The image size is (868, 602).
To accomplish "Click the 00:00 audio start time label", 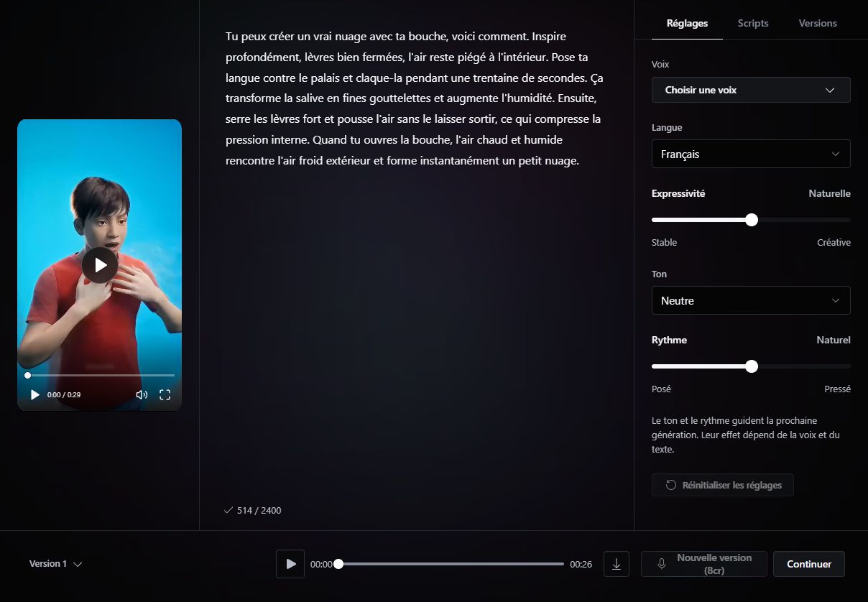I will click(321, 565).
